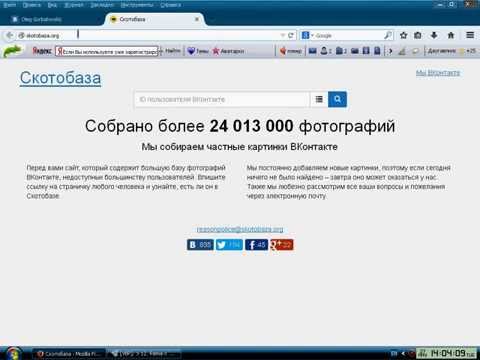Bookmark this page with the star icon

[403, 35]
